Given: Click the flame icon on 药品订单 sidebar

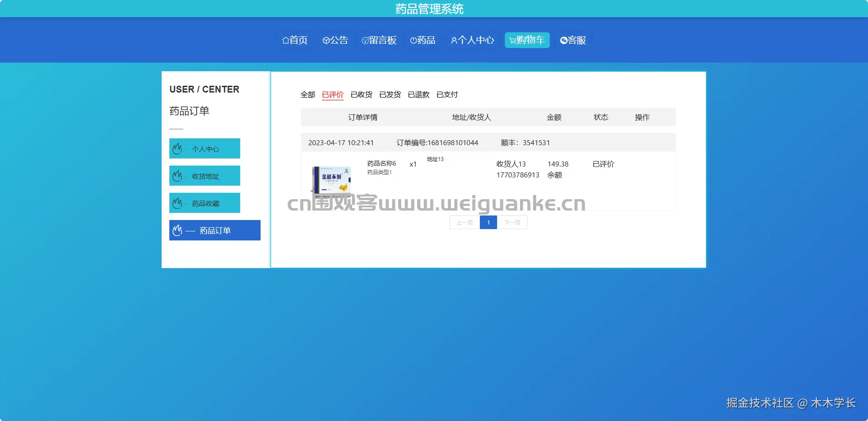Looking at the screenshot, I should (178, 230).
